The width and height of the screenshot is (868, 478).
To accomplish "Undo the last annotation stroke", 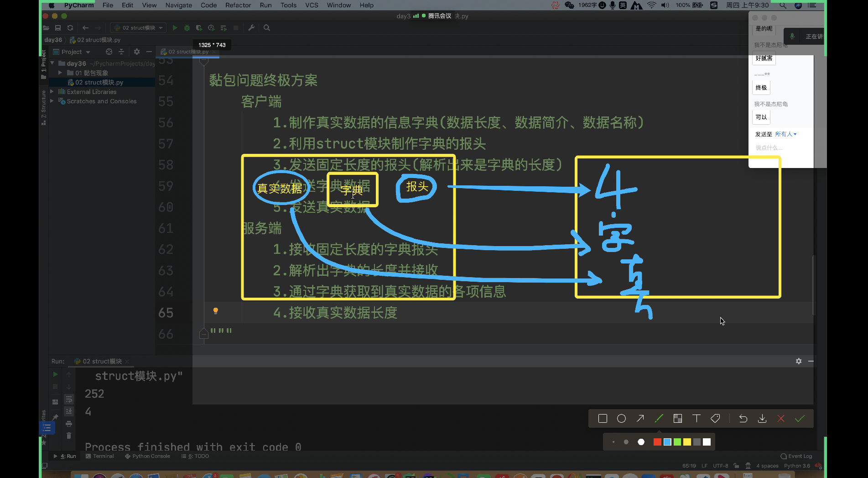I will pos(743,419).
